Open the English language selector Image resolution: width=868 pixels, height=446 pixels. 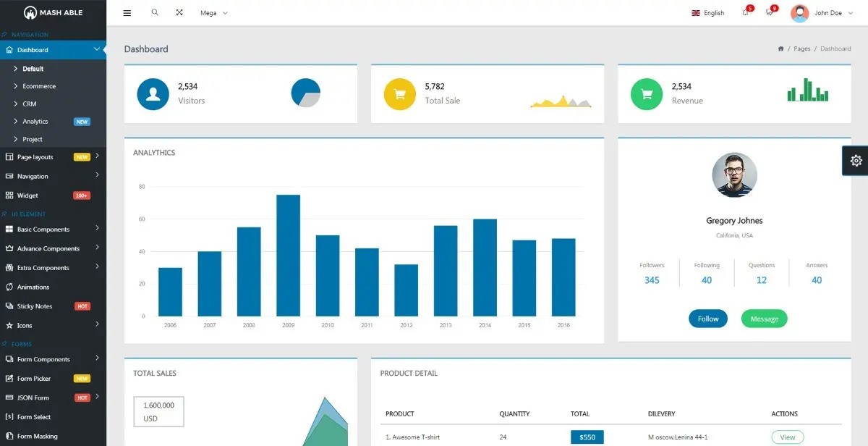coord(707,13)
